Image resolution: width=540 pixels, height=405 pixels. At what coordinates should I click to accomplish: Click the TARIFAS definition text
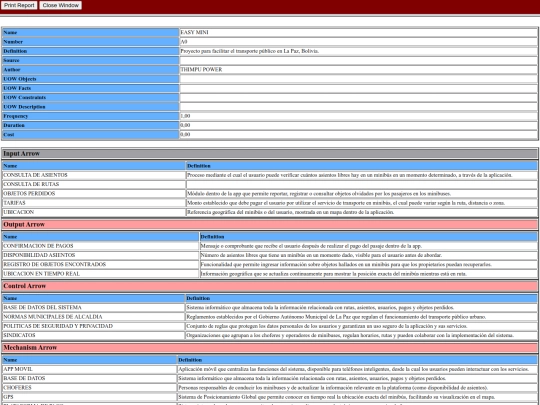346,203
